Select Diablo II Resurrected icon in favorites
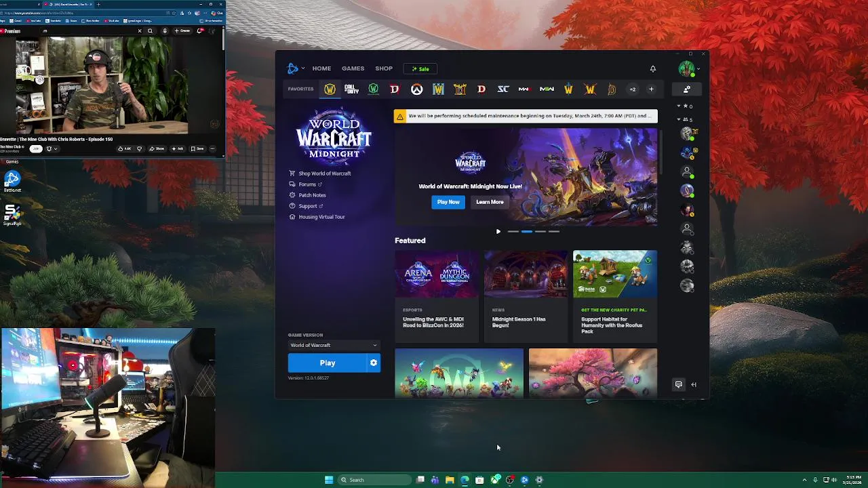Viewport: 868px width, 488px height. click(460, 89)
